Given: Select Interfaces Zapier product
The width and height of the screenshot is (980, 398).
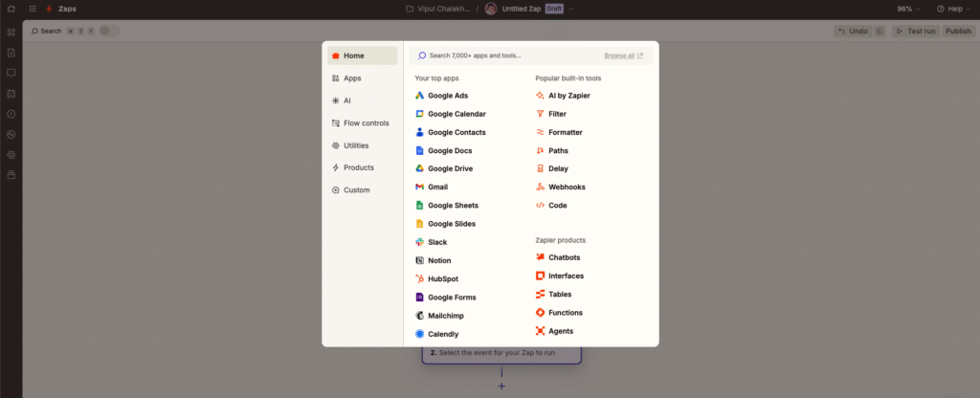Looking at the screenshot, I should coord(560,276).
